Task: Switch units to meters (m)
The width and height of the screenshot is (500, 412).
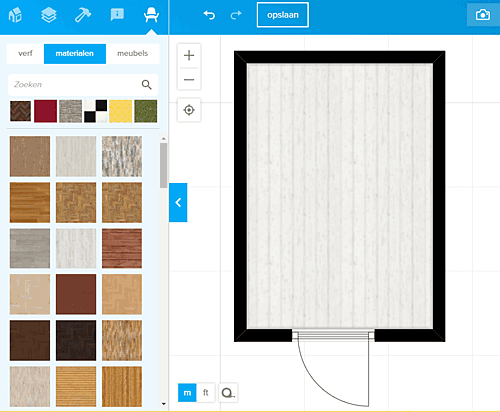Action: click(187, 393)
